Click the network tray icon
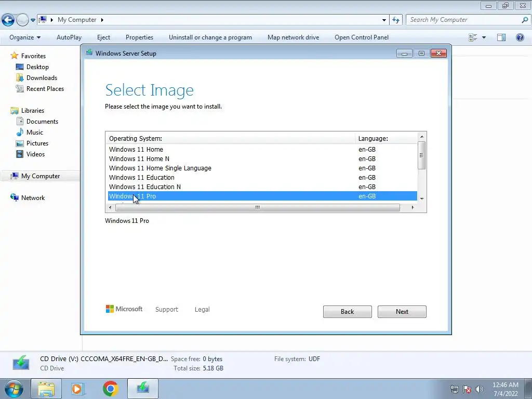Viewport: 532px width, 399px height. point(454,389)
